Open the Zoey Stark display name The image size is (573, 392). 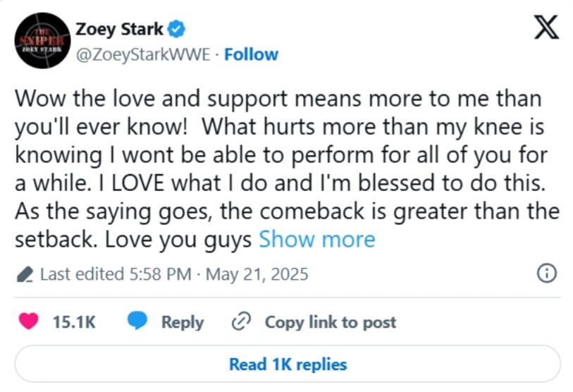(x=119, y=29)
